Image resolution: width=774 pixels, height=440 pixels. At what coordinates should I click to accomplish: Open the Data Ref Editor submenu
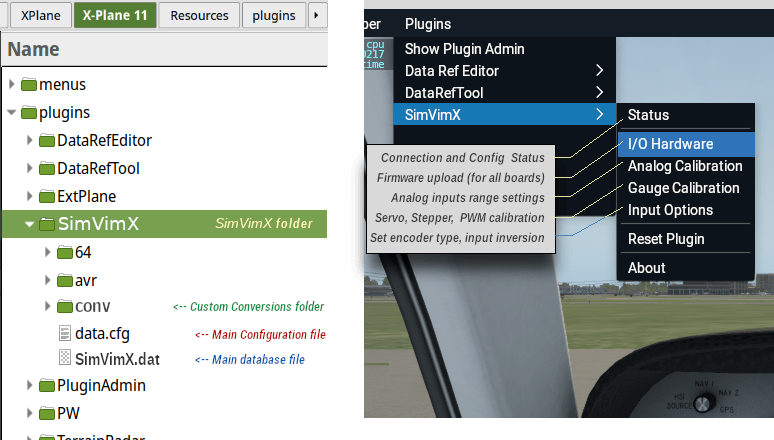click(504, 71)
